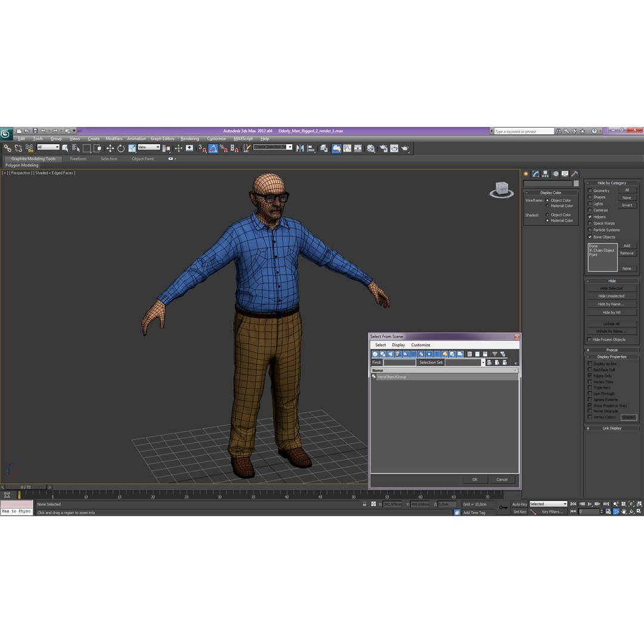Check the Shapes hide category box
The width and height of the screenshot is (644, 644).
coord(590,197)
